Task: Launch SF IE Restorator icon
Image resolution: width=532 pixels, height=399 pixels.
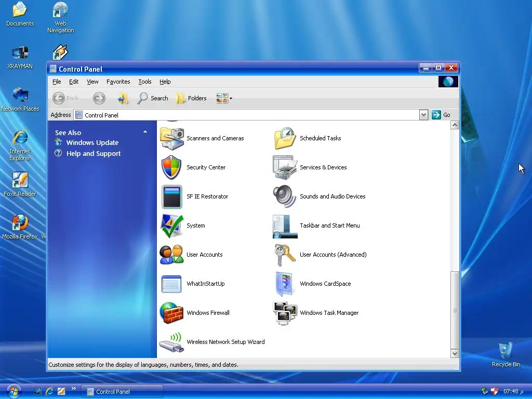Action: pyautogui.click(x=171, y=196)
